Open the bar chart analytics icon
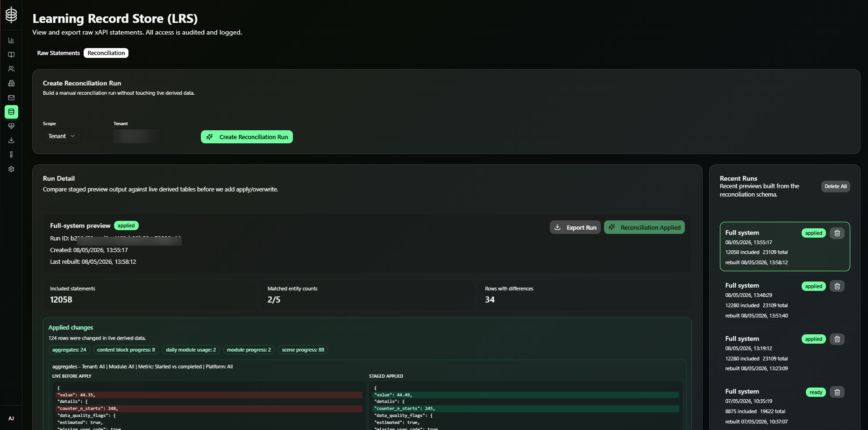 pyautogui.click(x=11, y=40)
